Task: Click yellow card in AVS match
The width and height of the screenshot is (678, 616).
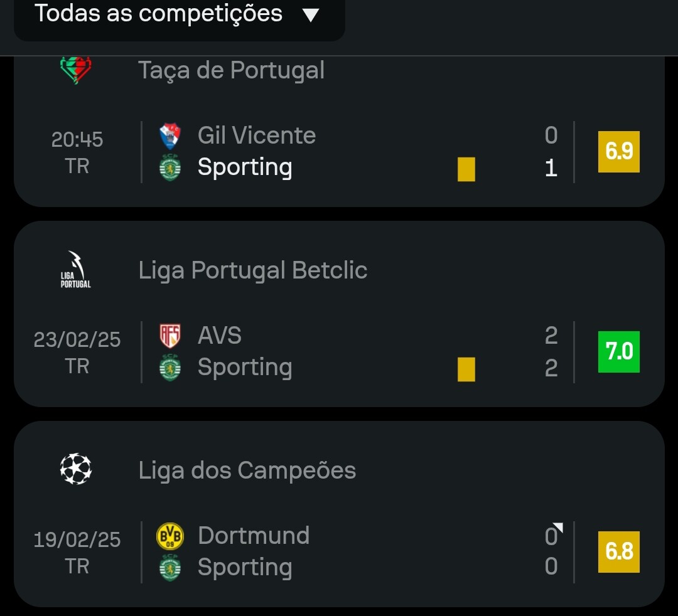Action: (x=466, y=369)
